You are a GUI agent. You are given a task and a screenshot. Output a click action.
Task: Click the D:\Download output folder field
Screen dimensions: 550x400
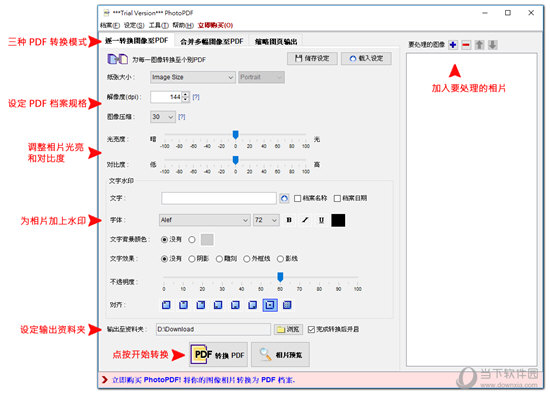tap(214, 329)
